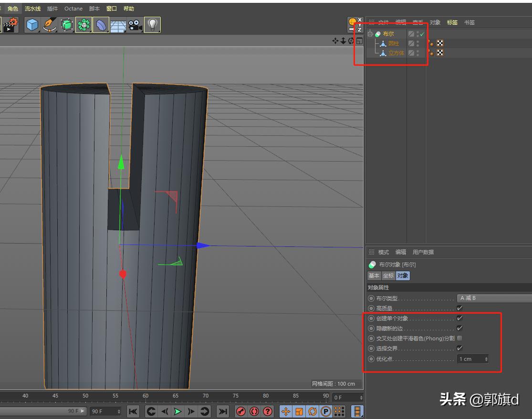The image size is (532, 419).
Task: Switch to the 基本 attributes tab
Action: [374, 276]
